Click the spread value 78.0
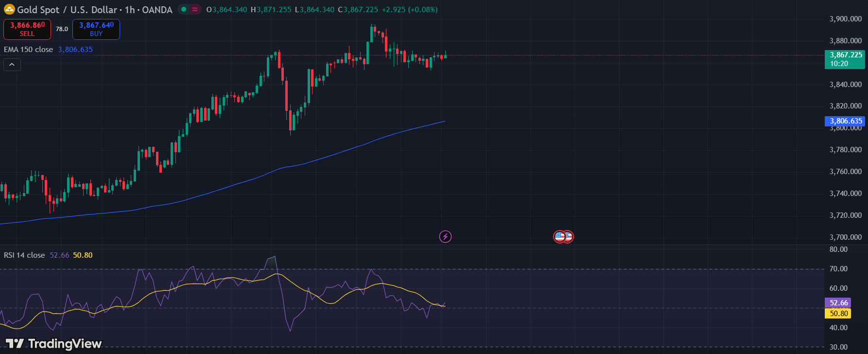The width and height of the screenshot is (868, 354). 62,29
